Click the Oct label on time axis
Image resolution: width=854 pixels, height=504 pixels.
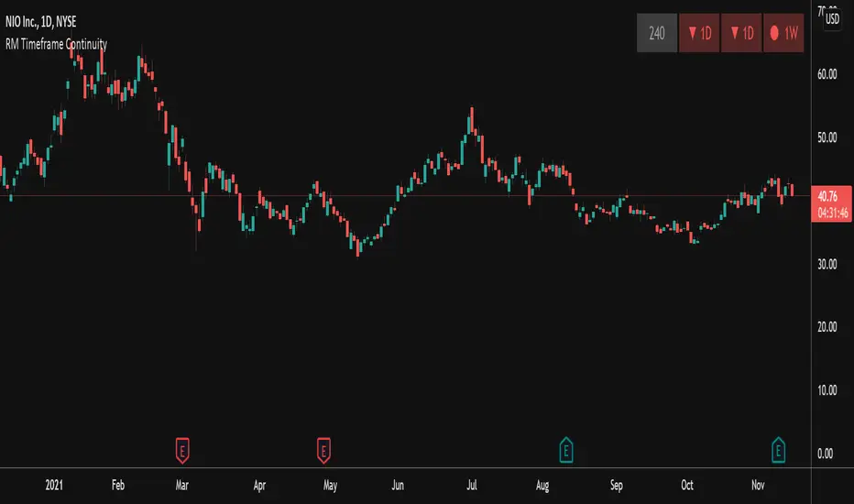click(687, 485)
